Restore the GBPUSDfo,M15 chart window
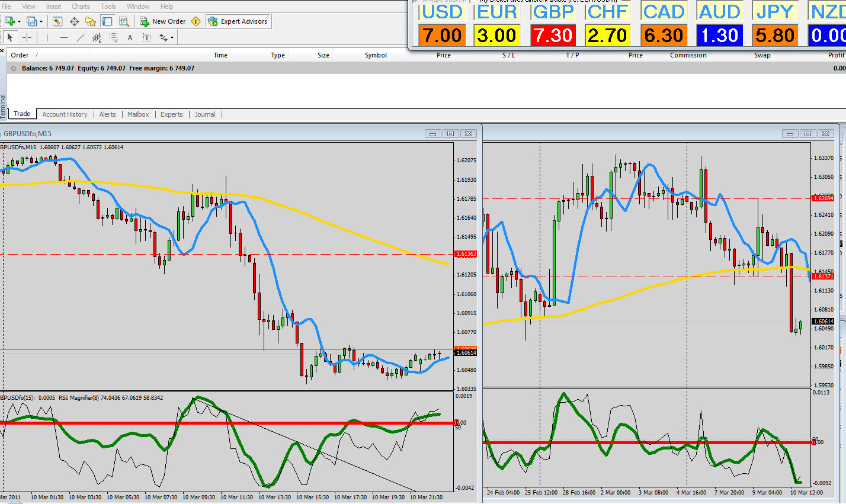The height and width of the screenshot is (504, 846). click(450, 134)
